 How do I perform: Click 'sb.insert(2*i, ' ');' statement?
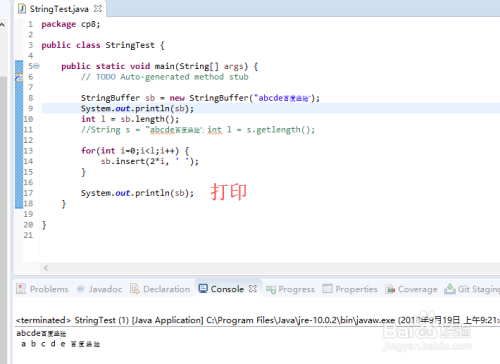point(150,161)
